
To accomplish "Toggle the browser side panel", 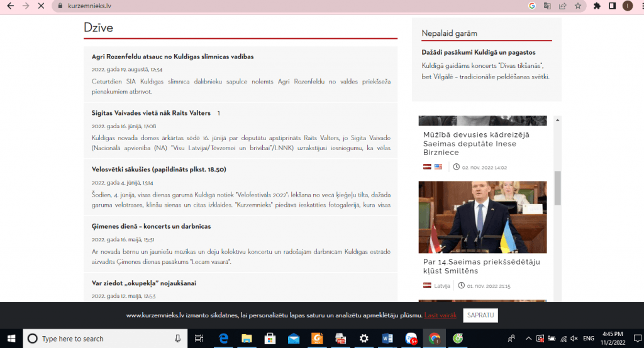I will tap(612, 6).
